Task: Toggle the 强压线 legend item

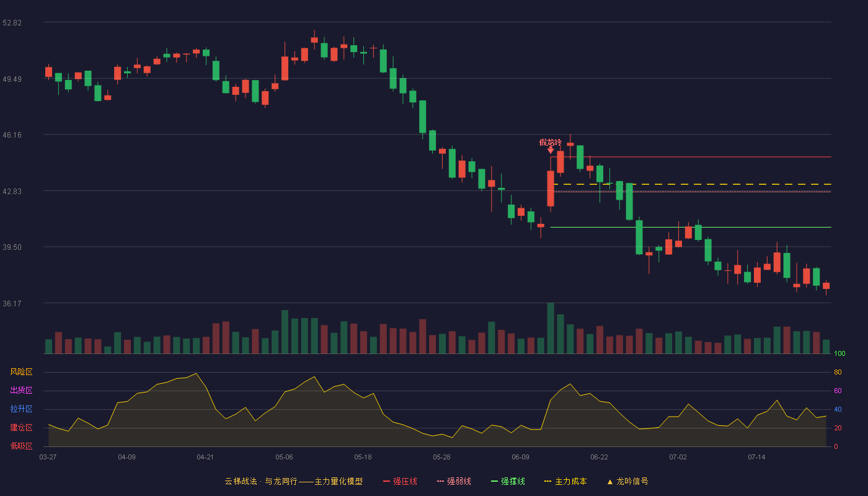Action: (x=400, y=481)
